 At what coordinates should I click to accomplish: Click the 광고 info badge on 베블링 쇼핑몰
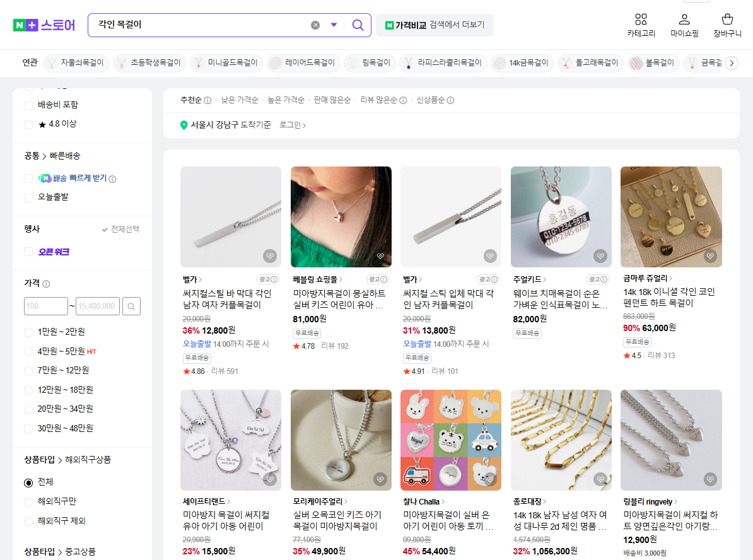[378, 279]
